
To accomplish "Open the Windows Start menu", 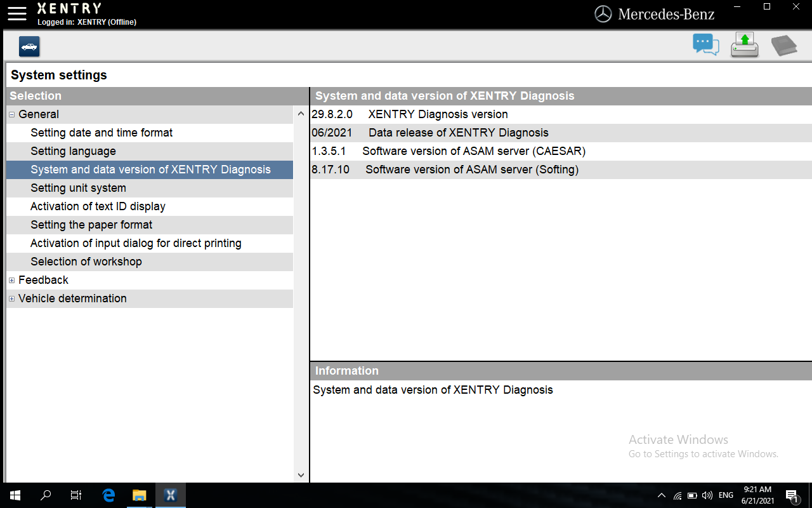I will coord(15,495).
